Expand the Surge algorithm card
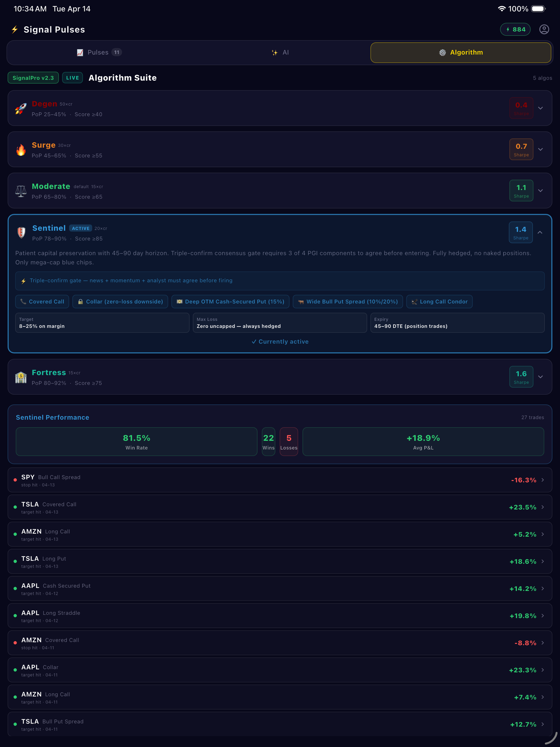This screenshot has height=747, width=560. click(x=540, y=149)
